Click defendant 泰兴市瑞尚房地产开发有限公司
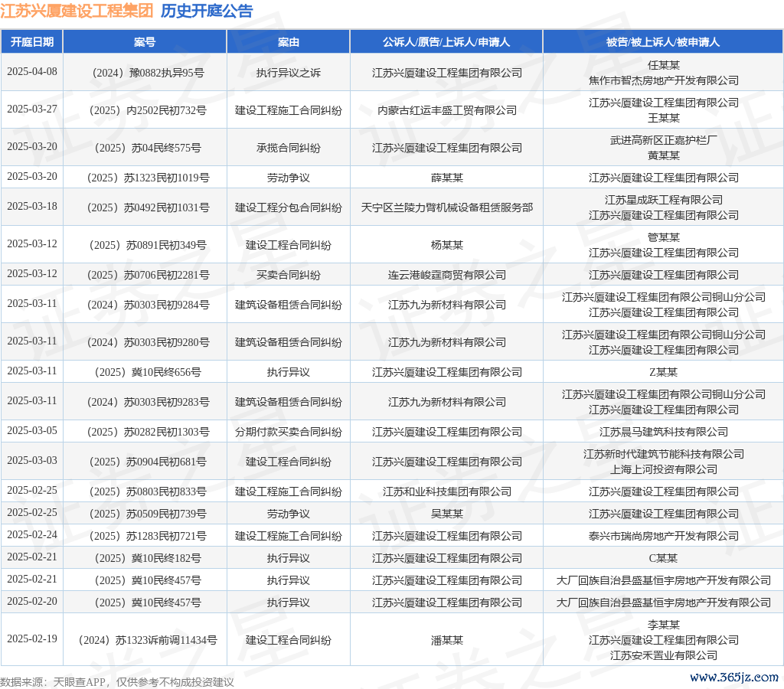 tap(664, 536)
